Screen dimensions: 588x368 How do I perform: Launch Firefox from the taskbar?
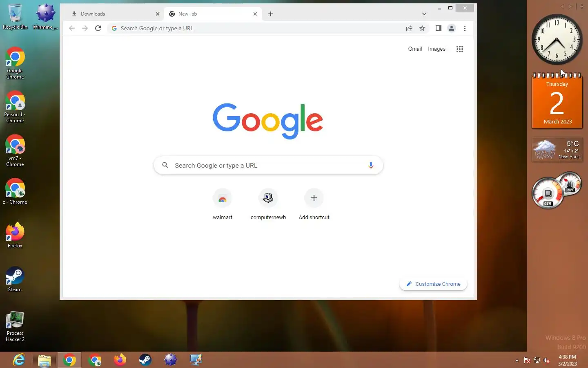coord(120,360)
